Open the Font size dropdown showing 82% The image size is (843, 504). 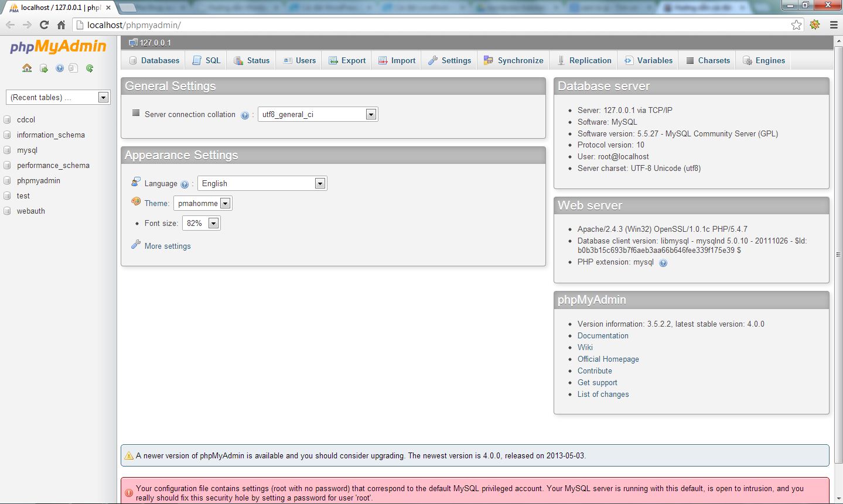click(x=202, y=223)
